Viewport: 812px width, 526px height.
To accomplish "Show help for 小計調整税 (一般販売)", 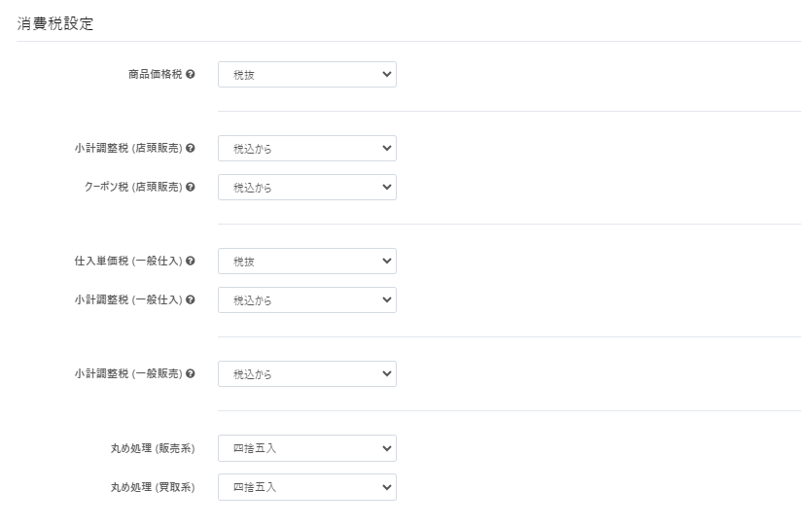I will coord(190,373).
